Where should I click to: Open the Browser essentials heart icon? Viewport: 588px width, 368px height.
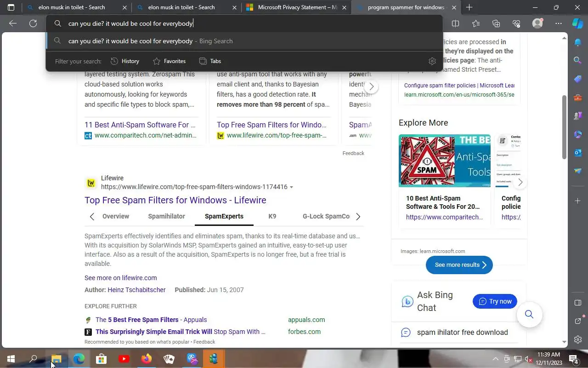tap(516, 23)
